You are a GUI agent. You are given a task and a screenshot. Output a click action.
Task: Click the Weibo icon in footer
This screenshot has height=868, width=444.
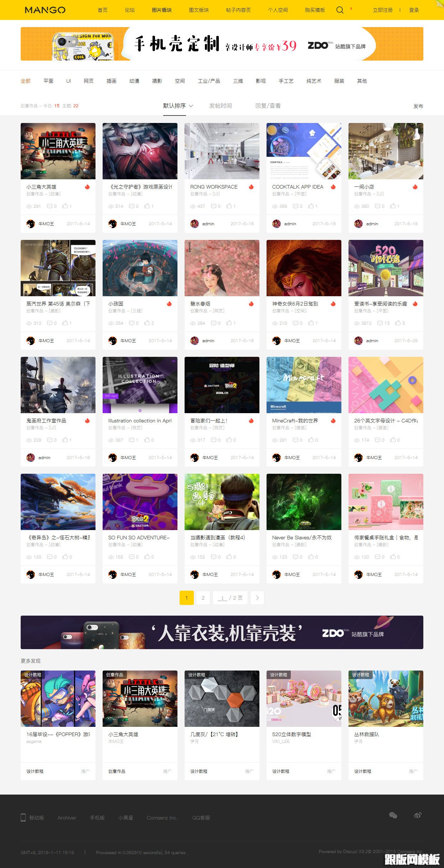pos(418,815)
